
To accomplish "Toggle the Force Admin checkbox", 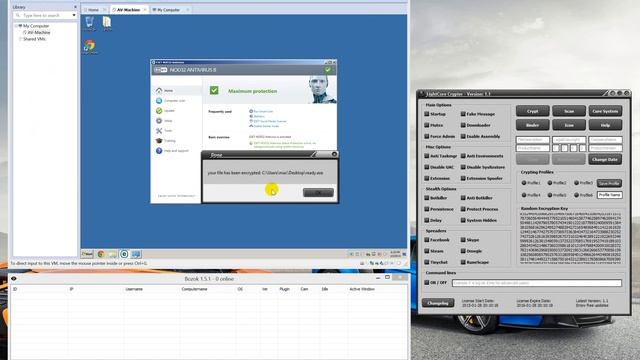I will point(427,136).
